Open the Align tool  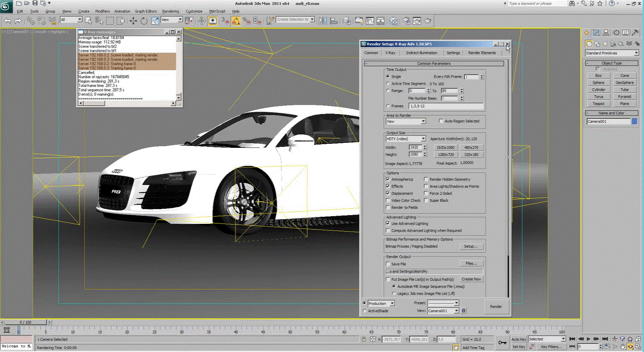click(x=334, y=21)
